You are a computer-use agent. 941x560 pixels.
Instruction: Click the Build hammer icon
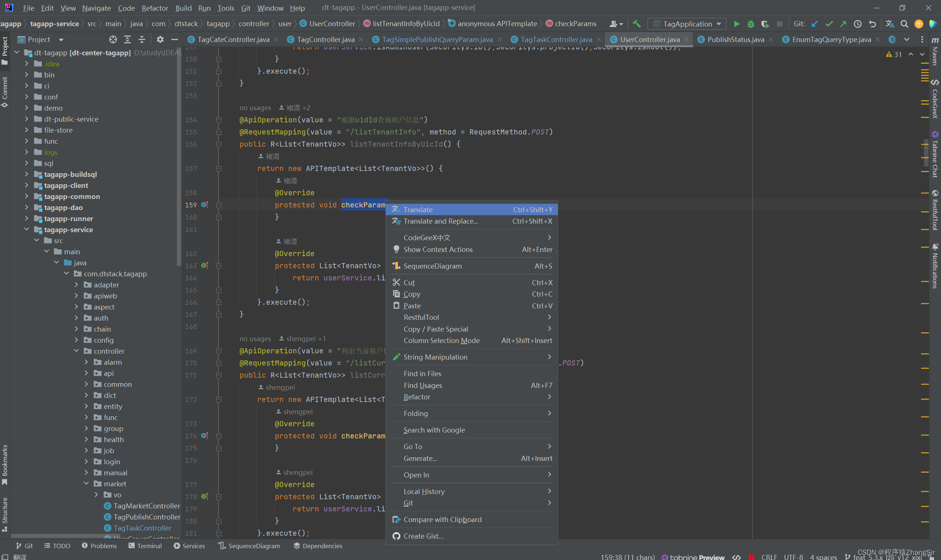637,24
